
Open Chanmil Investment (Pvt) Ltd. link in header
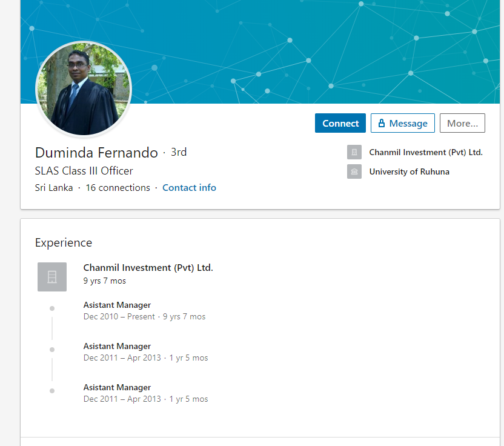(426, 152)
